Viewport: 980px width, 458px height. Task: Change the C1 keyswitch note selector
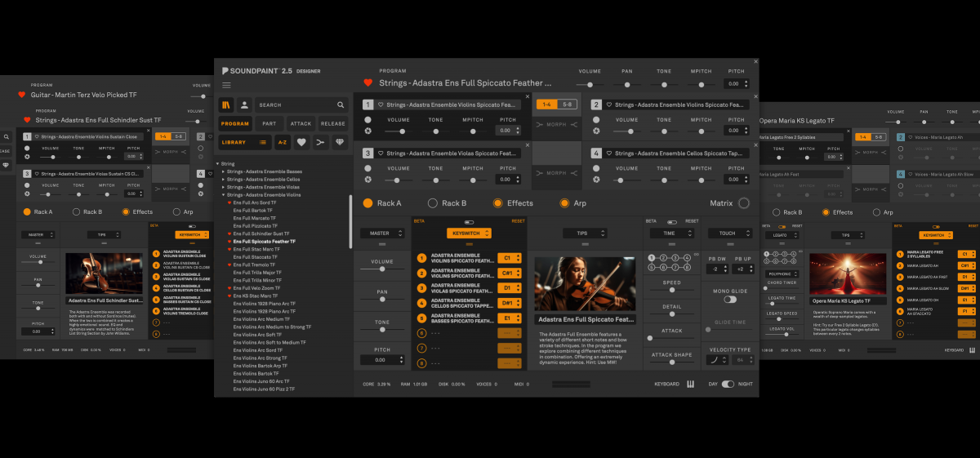tap(509, 258)
